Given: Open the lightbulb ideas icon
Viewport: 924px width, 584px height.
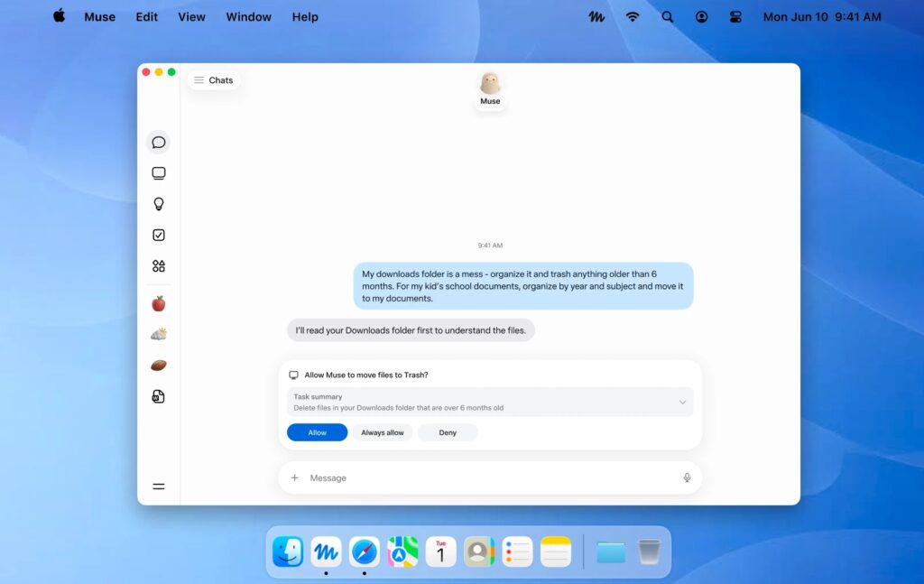Looking at the screenshot, I should click(x=159, y=204).
